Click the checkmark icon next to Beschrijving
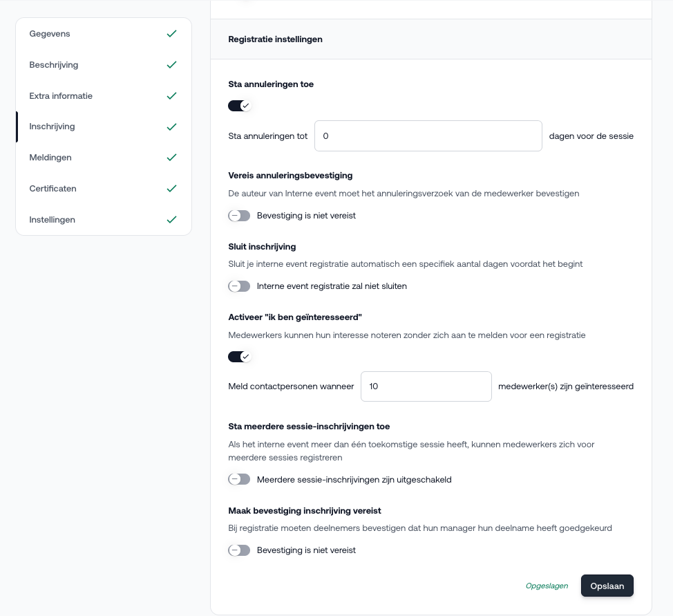Image resolution: width=673 pixels, height=616 pixels. click(x=171, y=65)
